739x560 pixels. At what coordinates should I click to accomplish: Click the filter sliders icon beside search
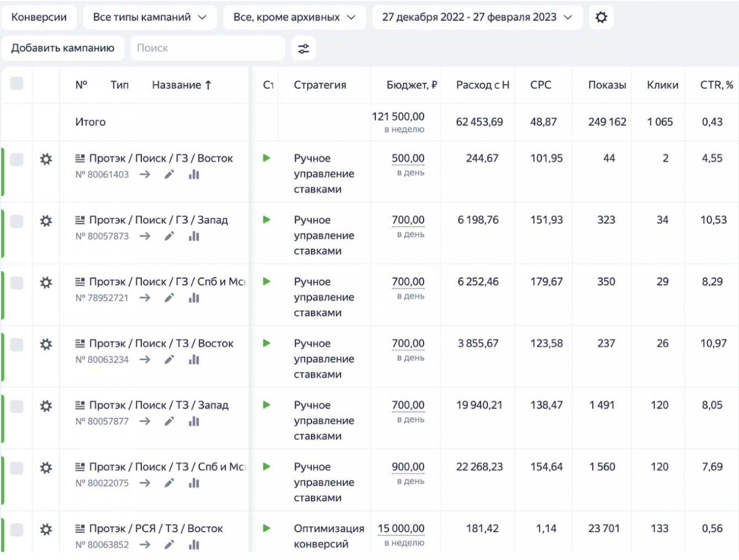[x=303, y=49]
